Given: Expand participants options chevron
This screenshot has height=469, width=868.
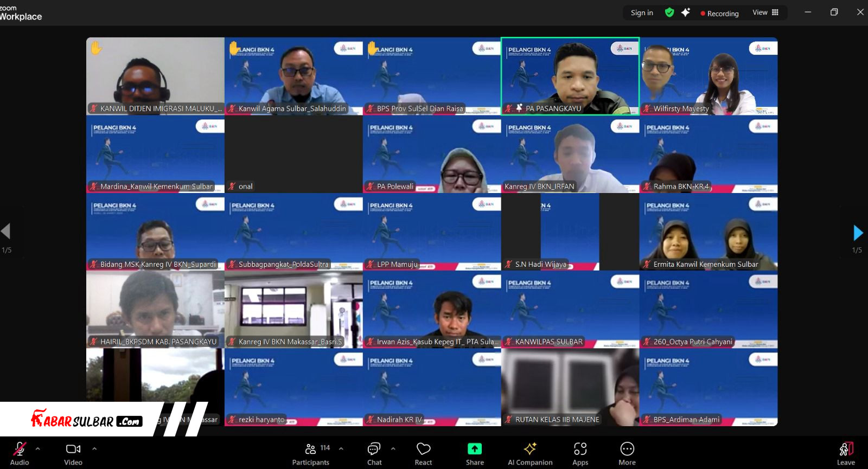Looking at the screenshot, I should click(341, 449).
